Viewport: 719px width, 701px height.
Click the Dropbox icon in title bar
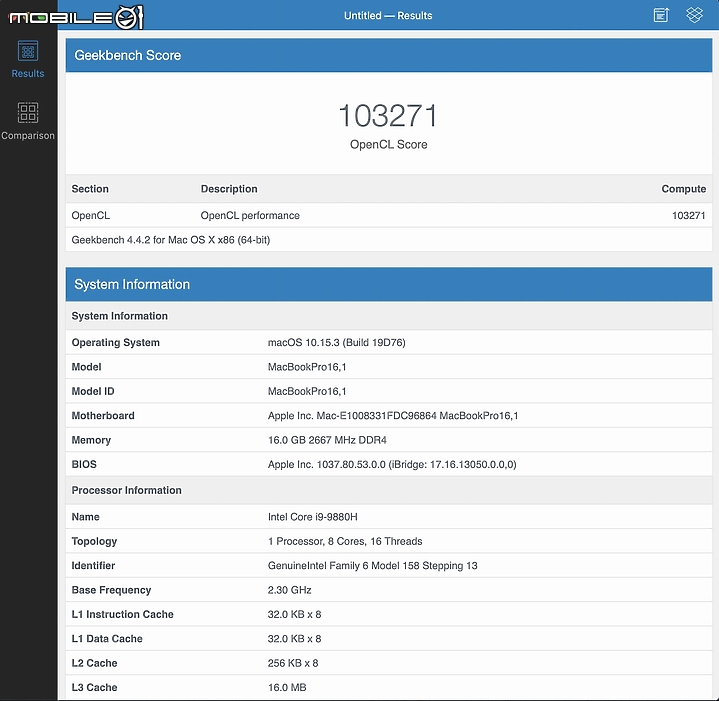694,15
